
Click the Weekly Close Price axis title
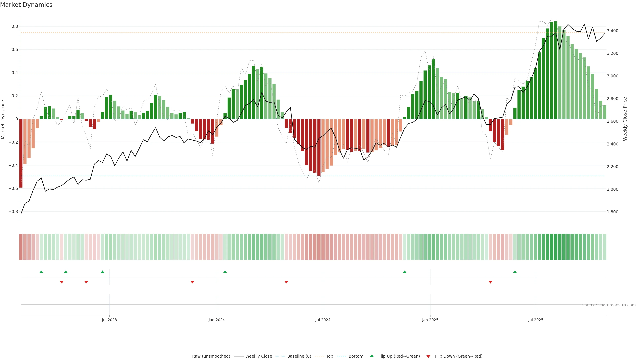pos(625,119)
